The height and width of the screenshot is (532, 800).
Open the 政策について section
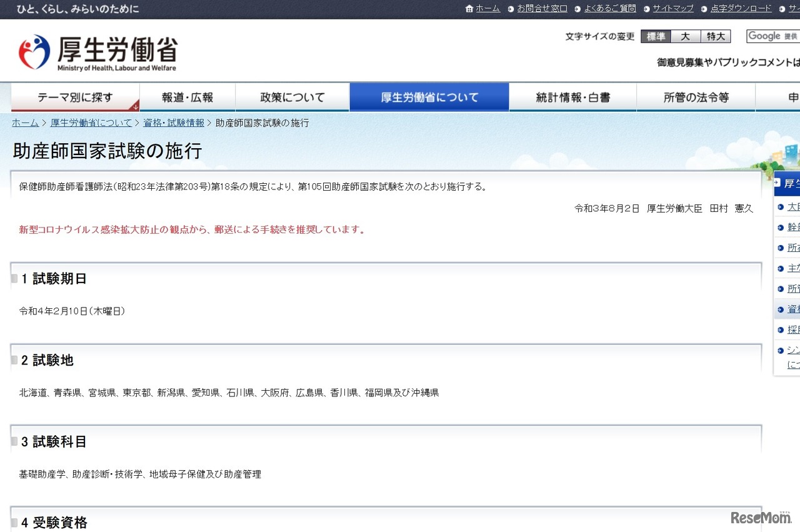tap(292, 97)
